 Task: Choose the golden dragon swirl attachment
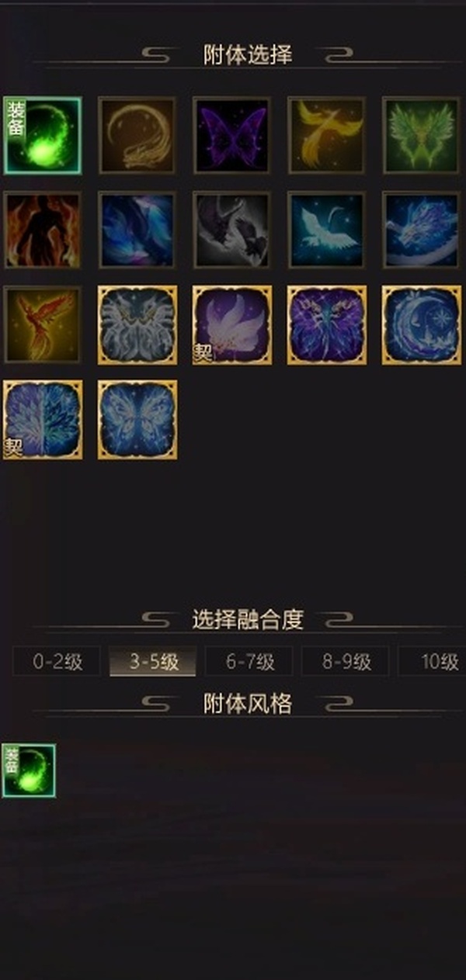[137, 135]
